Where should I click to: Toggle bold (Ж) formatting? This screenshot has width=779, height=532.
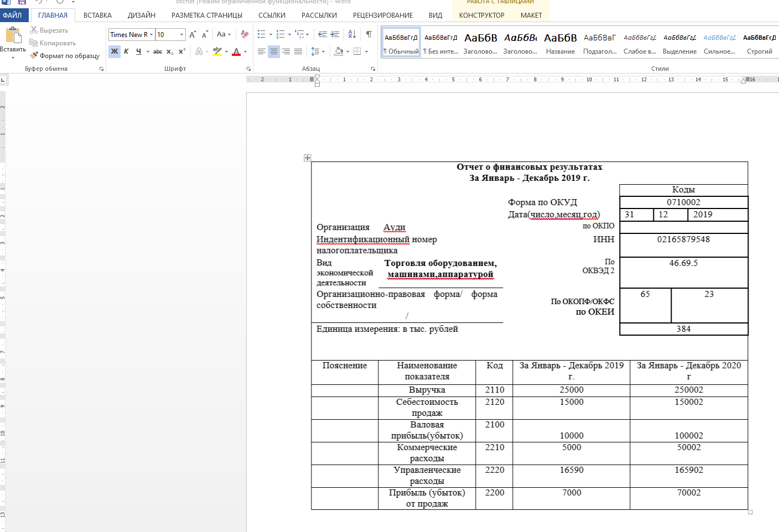(115, 51)
